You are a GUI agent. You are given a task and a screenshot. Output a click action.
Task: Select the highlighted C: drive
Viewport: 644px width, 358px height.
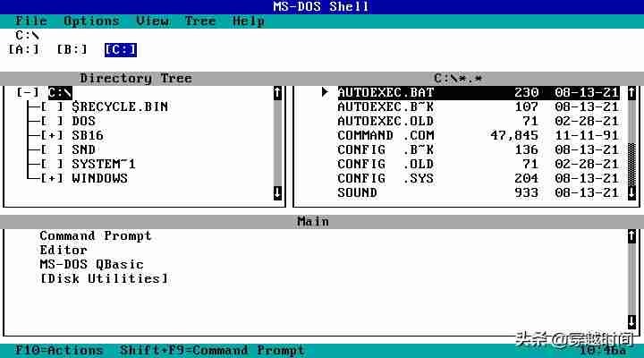point(121,50)
